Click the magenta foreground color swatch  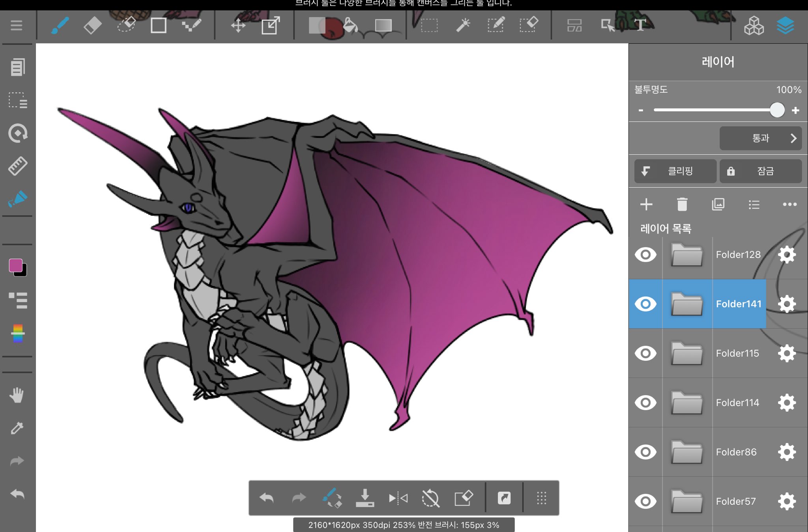pos(15,265)
